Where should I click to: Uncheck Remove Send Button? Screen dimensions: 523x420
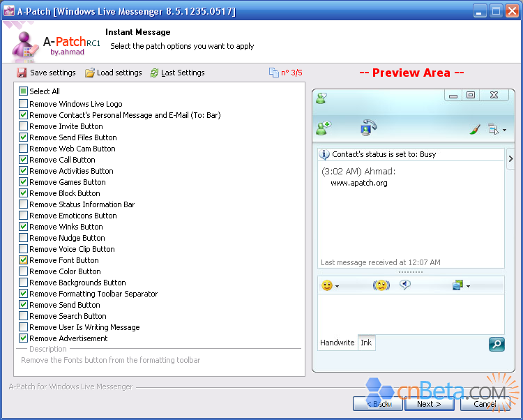click(23, 305)
